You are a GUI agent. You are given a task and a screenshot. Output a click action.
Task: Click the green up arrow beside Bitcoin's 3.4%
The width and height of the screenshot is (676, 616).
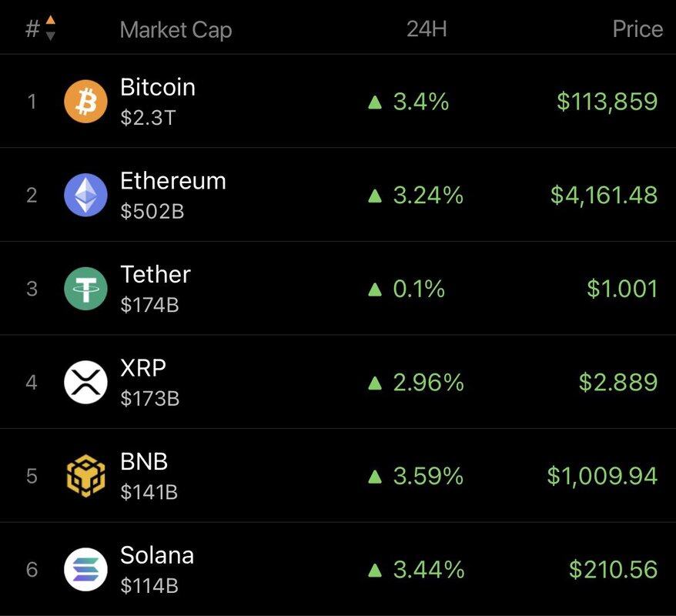point(375,102)
